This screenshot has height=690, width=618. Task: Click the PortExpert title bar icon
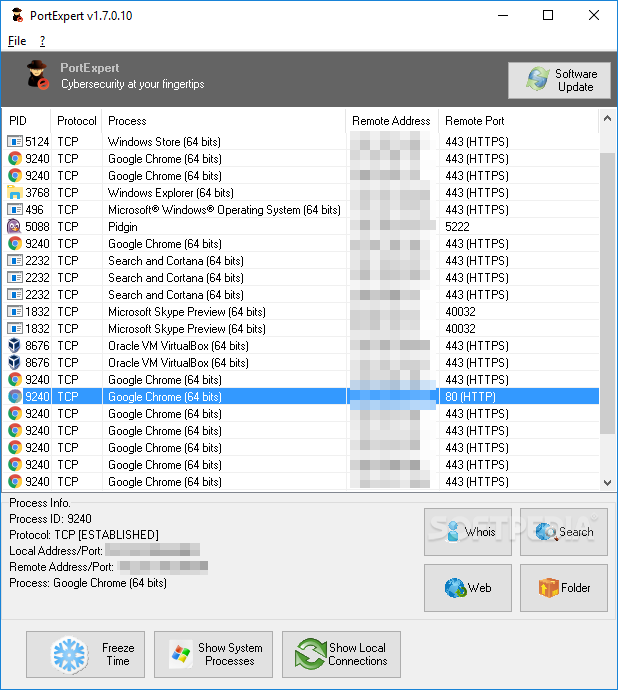17,15
